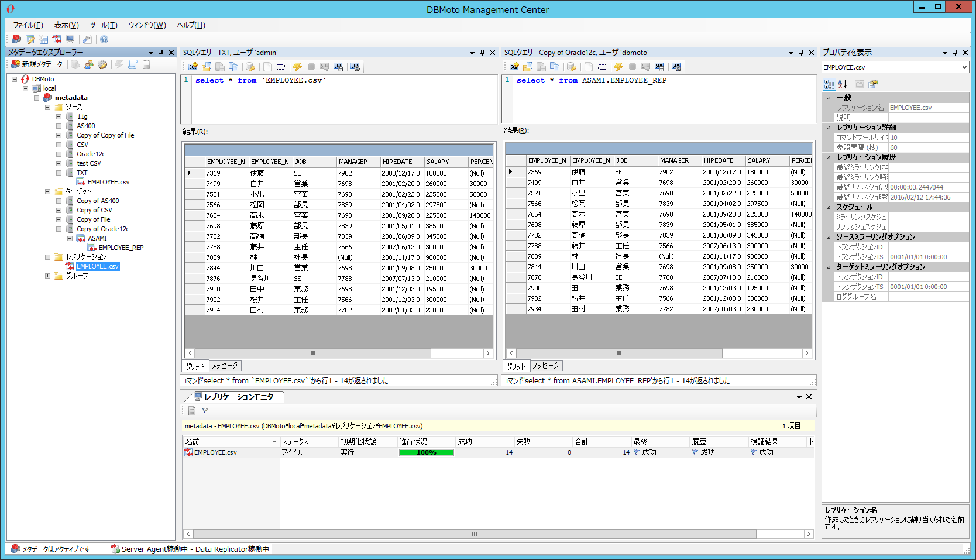Open the ファイル(F) menu
976x560 pixels.
(x=28, y=25)
